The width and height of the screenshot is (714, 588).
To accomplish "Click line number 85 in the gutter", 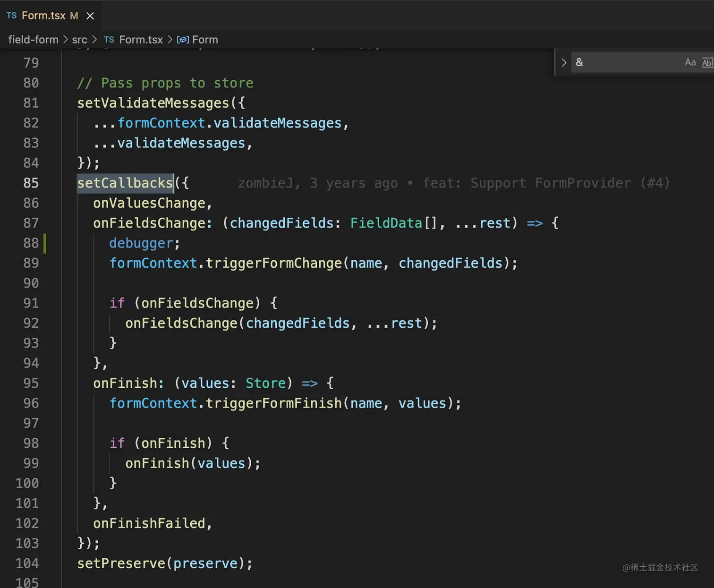I will [31, 183].
